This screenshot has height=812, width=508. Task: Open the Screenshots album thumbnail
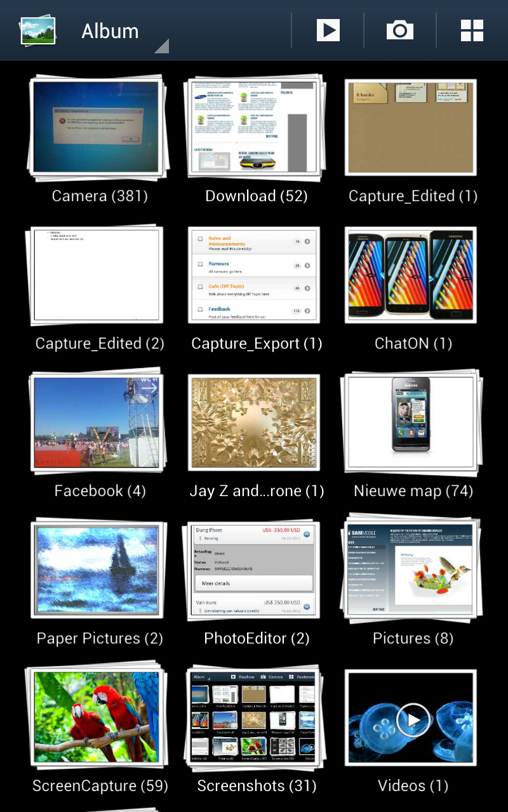pos(254,717)
